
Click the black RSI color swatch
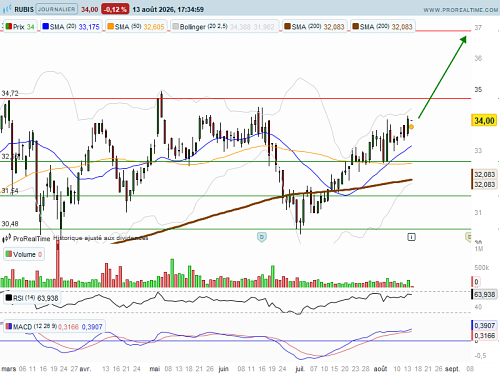(9, 298)
